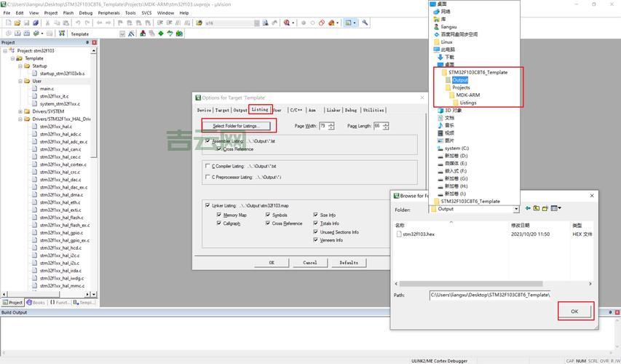The height and width of the screenshot is (364, 621).
Task: Toggle the Unused Sections Info checkbox
Action: (x=316, y=232)
